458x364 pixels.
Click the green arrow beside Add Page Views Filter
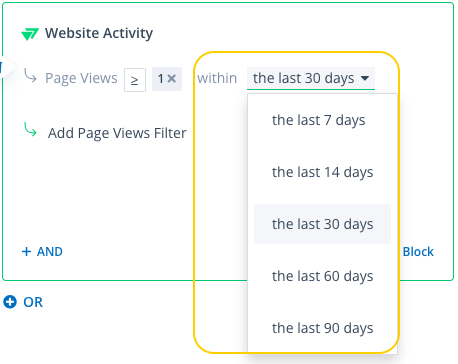pyautogui.click(x=30, y=130)
